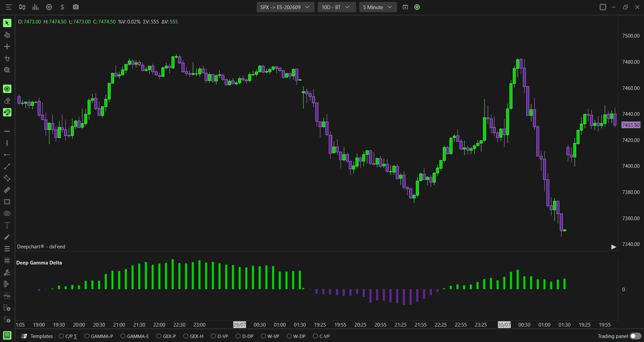Take a chart screenshot with camera icon
644x342 pixels.
pos(76,7)
